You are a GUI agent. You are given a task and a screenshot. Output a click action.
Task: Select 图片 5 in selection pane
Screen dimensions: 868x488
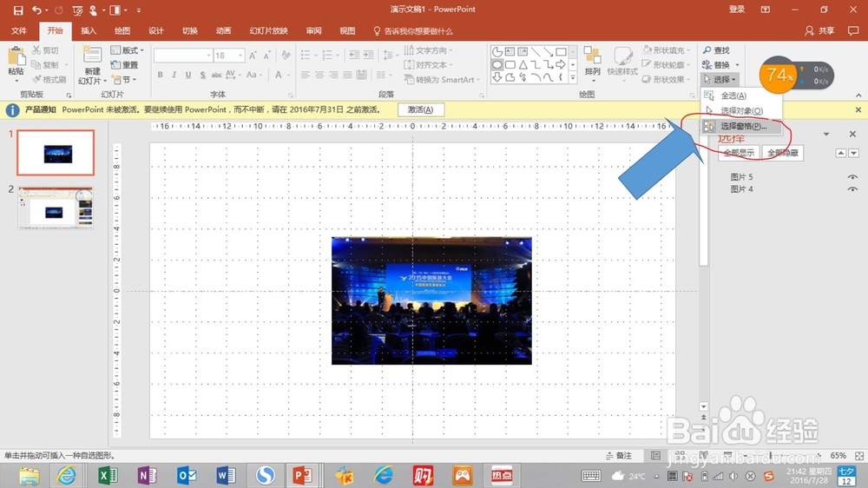pos(741,176)
